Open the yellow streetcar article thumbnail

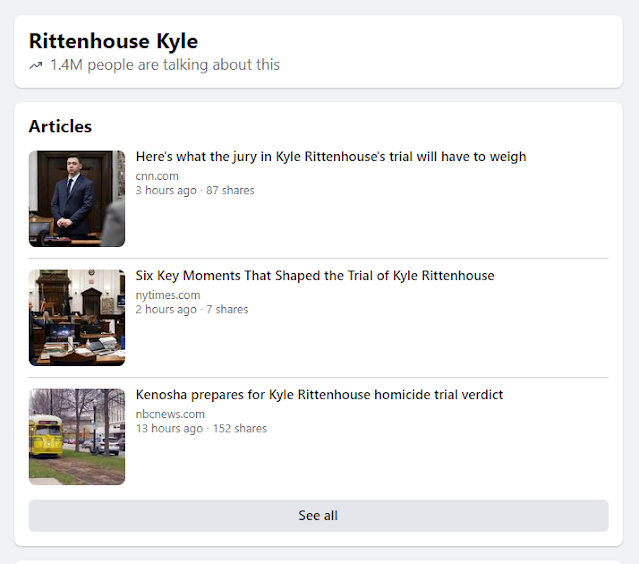77,436
